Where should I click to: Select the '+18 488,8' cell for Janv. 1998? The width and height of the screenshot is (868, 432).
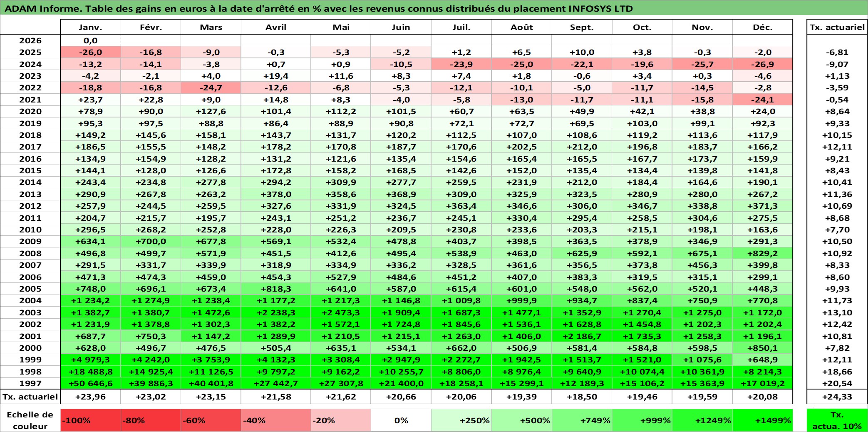pos(91,372)
